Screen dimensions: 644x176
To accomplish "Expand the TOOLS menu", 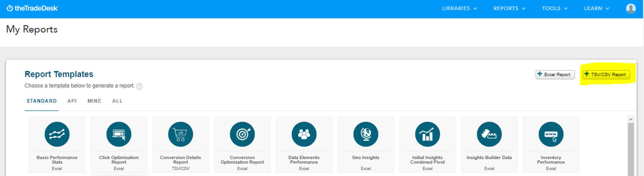I will [555, 9].
